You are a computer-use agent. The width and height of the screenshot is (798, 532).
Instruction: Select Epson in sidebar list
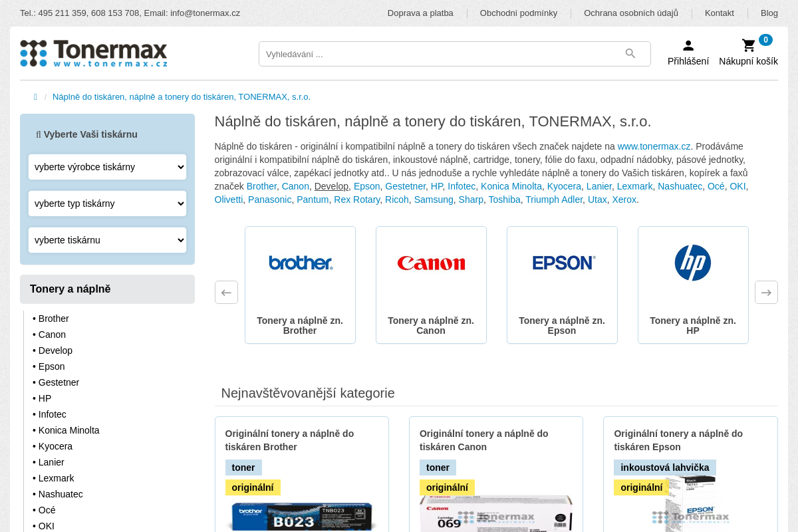pyautogui.click(x=51, y=366)
